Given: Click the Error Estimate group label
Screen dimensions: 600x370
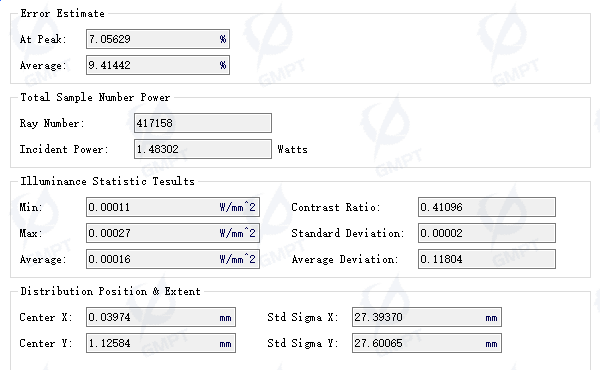Looking at the screenshot, I should pos(62,13).
